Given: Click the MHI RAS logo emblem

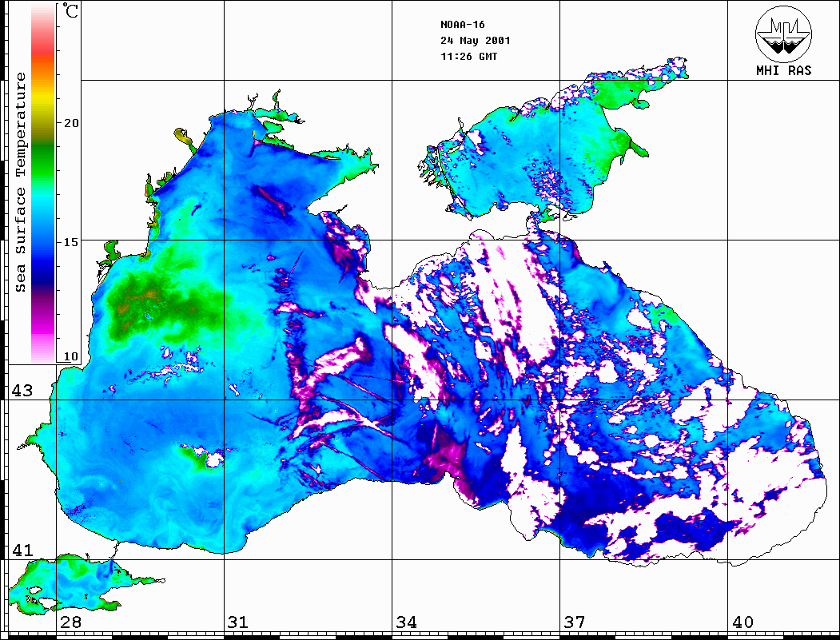Looking at the screenshot, I should point(783,34).
